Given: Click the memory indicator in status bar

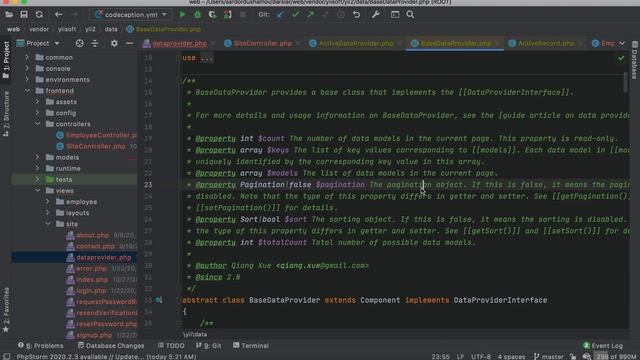Looking at the screenshot, I should [616, 356].
